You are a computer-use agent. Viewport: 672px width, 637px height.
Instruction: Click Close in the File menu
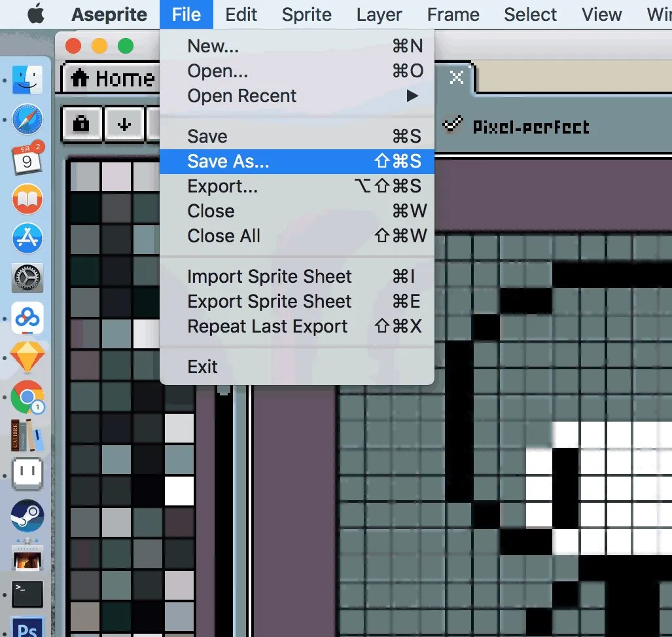coord(296,211)
